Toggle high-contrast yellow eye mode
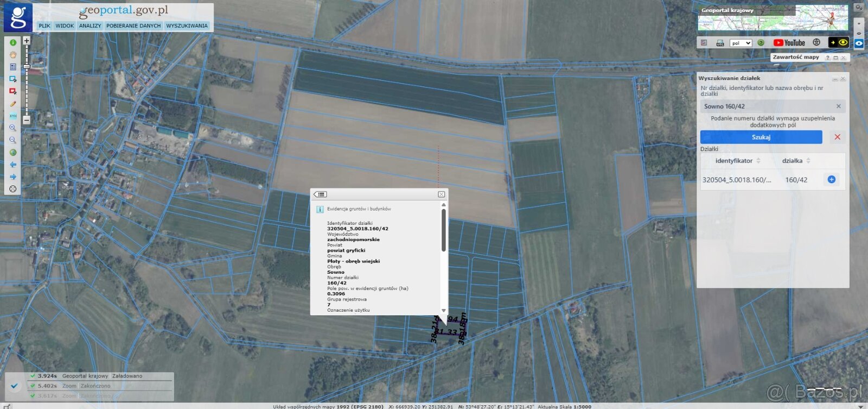The width and height of the screenshot is (868, 409). [x=843, y=42]
